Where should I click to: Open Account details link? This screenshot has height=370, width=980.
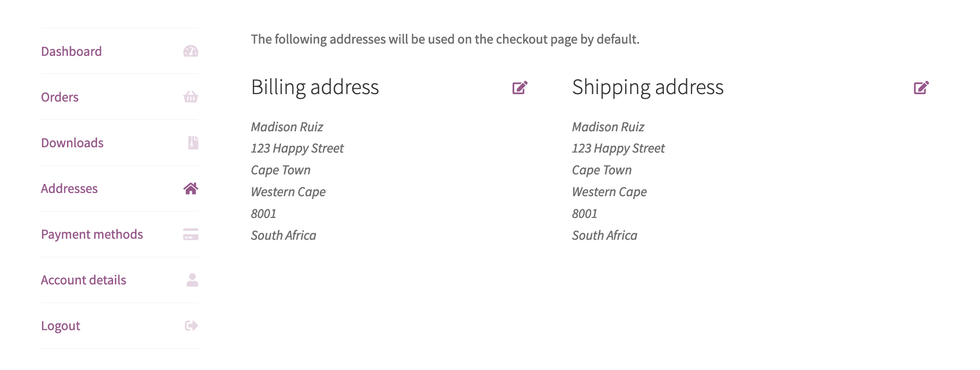click(83, 280)
